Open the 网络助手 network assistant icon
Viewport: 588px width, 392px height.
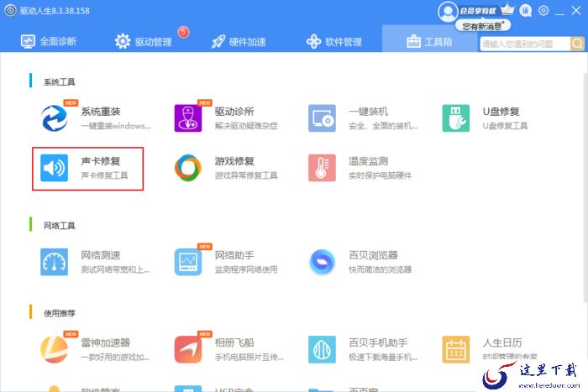click(x=188, y=262)
